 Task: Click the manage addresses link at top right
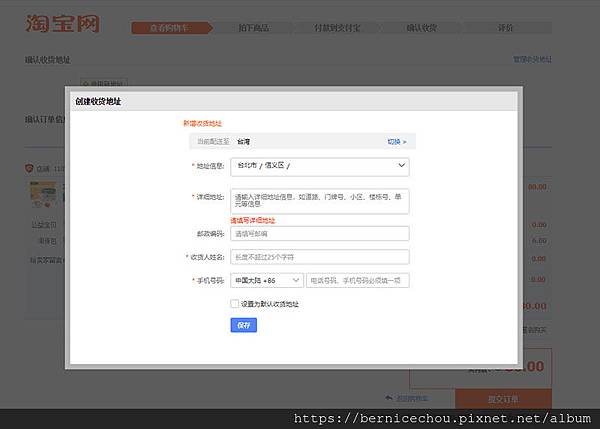532,59
